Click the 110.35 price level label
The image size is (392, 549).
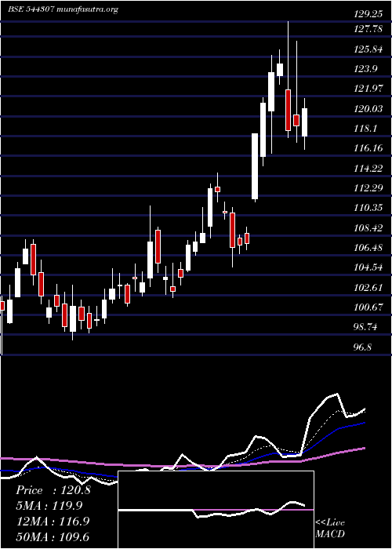coord(368,208)
